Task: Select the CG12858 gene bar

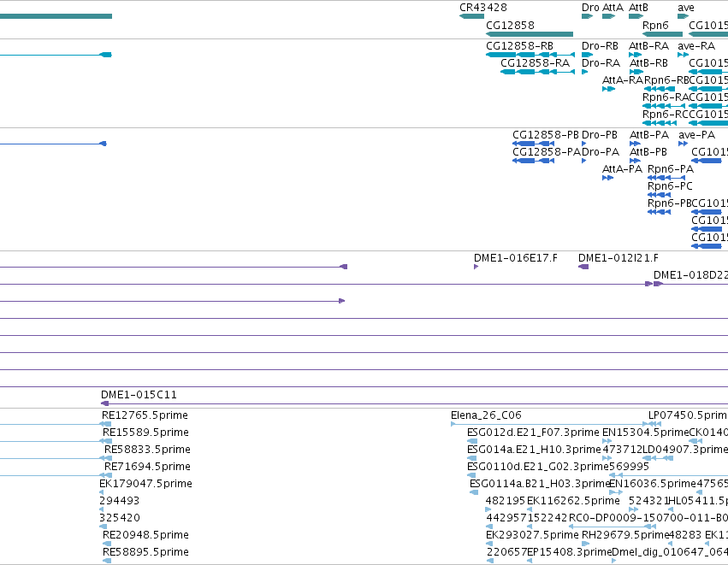Action: tap(530, 34)
